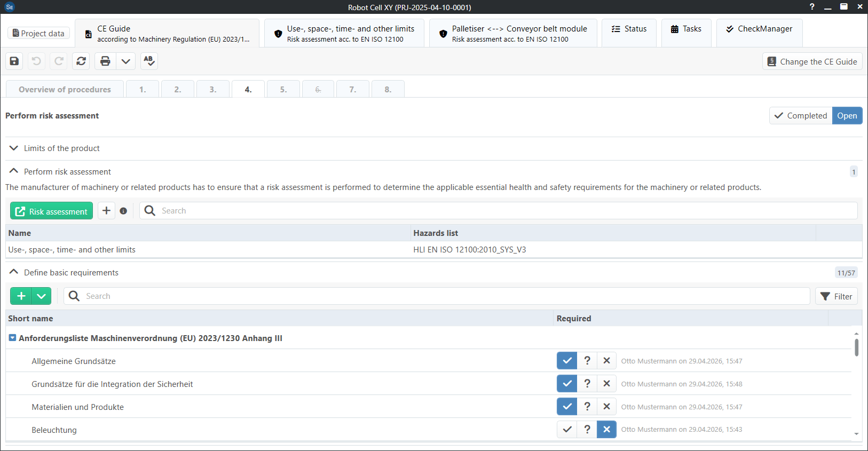Set the step status to Open
This screenshot has height=451, width=868.
(x=847, y=115)
